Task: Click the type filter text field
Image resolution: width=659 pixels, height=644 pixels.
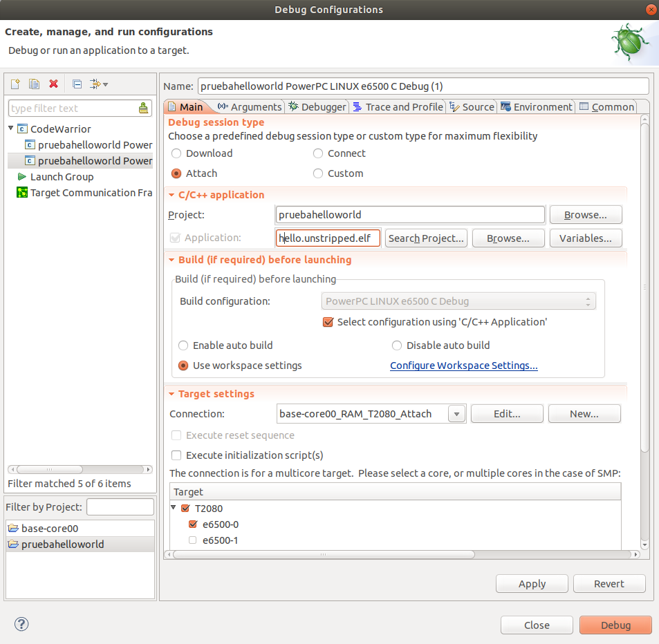Action: [x=73, y=108]
